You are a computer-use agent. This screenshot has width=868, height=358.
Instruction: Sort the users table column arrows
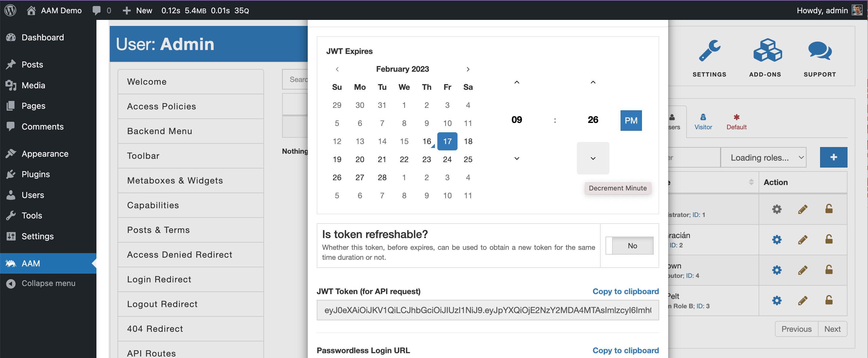(x=751, y=182)
